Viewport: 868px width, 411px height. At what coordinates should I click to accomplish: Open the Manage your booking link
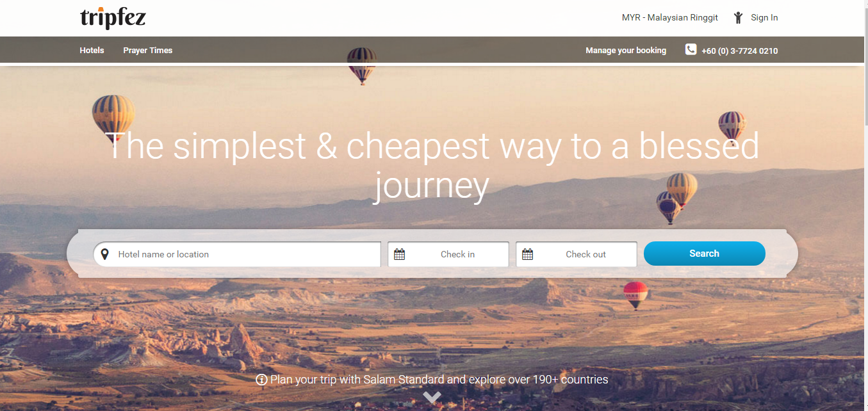tap(626, 50)
